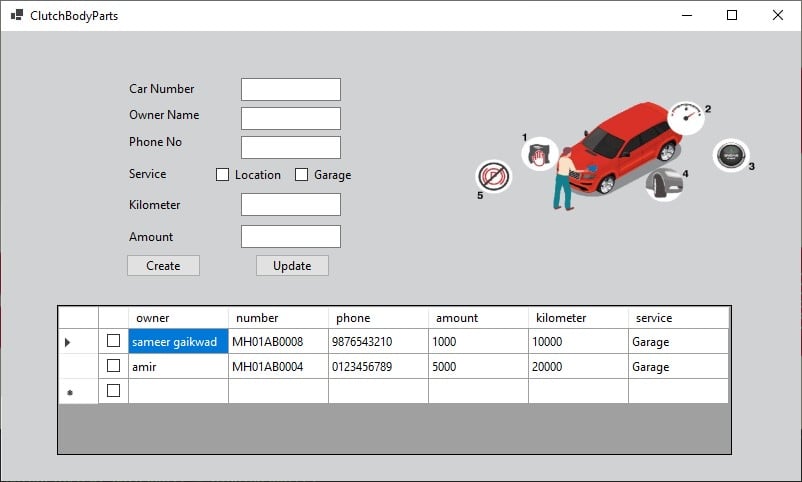
Task: Click the tire wheel icon numbered 4
Action: click(664, 184)
